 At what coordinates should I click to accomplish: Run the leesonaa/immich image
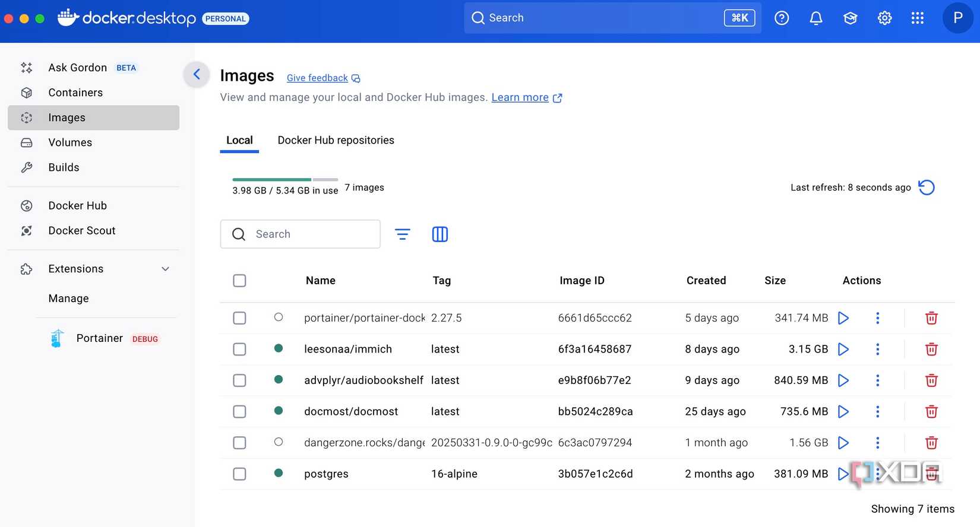pos(843,350)
